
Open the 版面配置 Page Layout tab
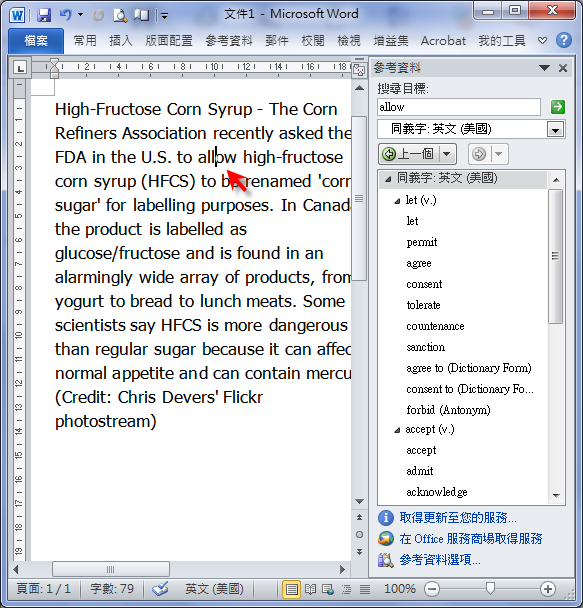click(169, 40)
